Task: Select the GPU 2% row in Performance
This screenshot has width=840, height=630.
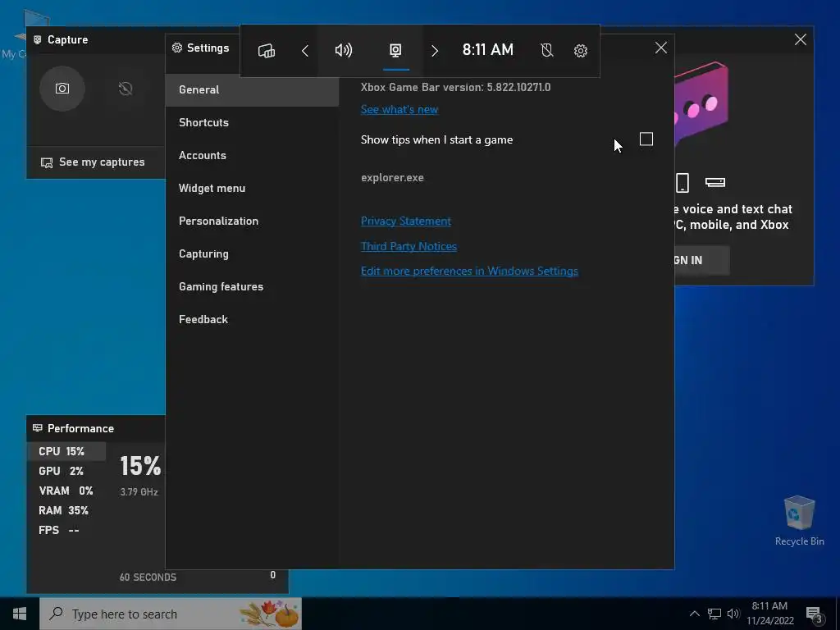Action: click(x=66, y=471)
